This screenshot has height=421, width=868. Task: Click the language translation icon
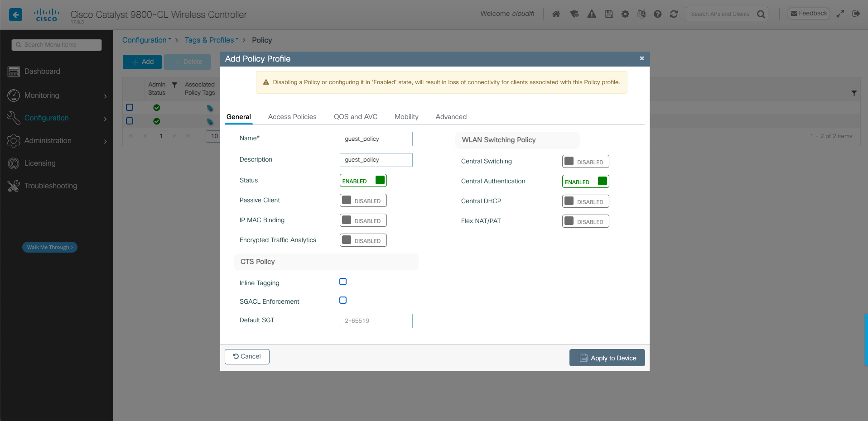(641, 14)
